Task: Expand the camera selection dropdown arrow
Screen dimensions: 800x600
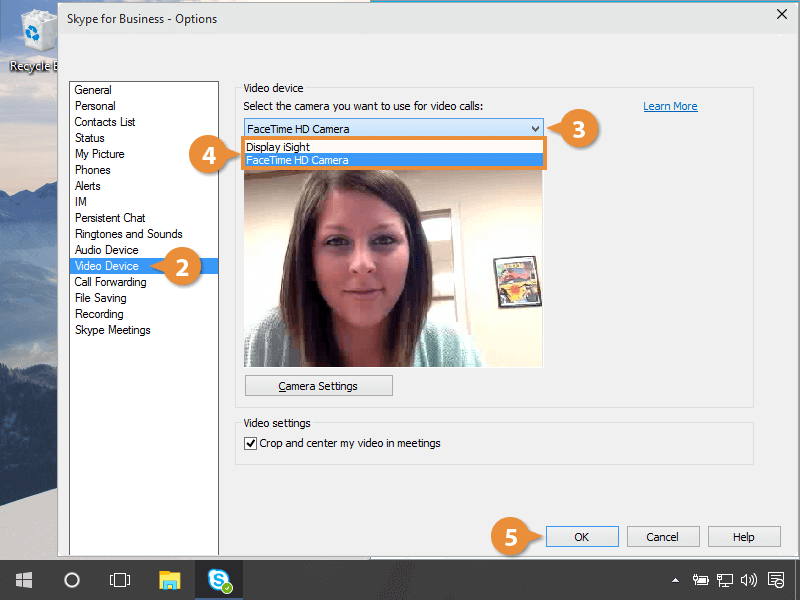Action: (535, 128)
